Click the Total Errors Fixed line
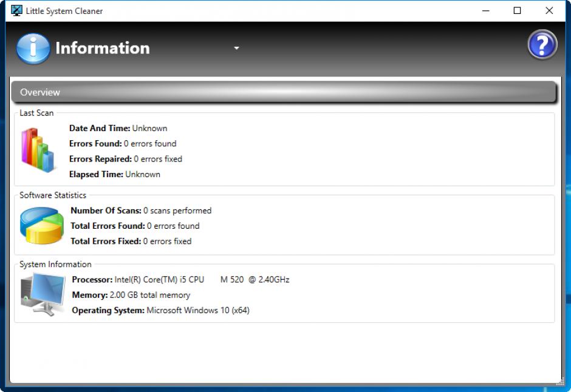 point(131,241)
